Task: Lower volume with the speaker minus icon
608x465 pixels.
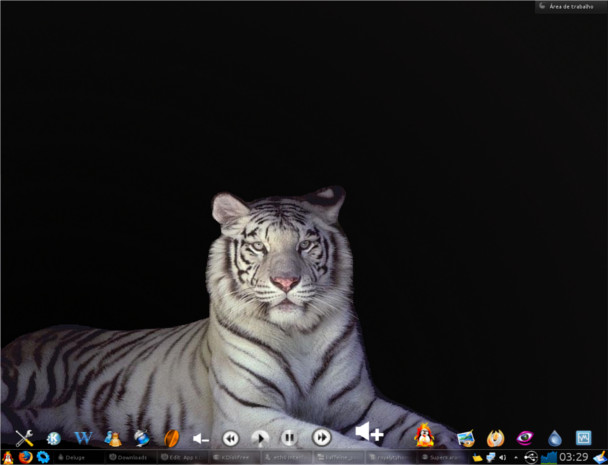Action: (201, 439)
